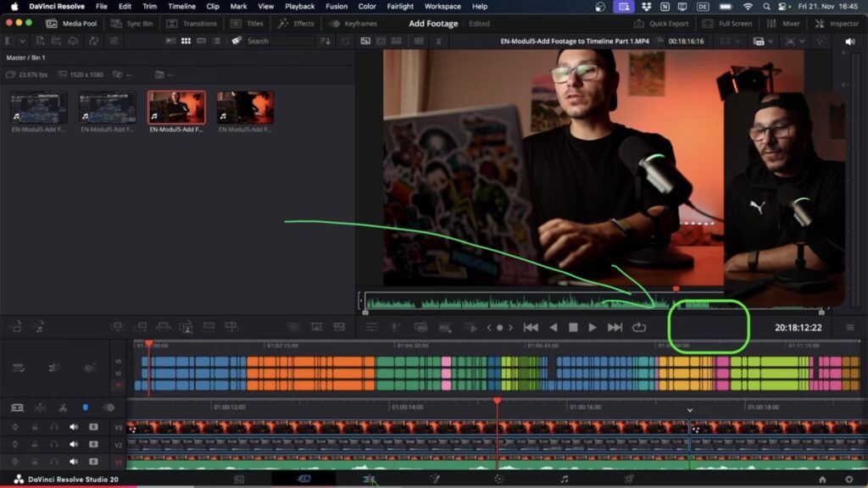
Task: Select the EN-Modul5 clip with music note thumbnail
Action: 175,106
